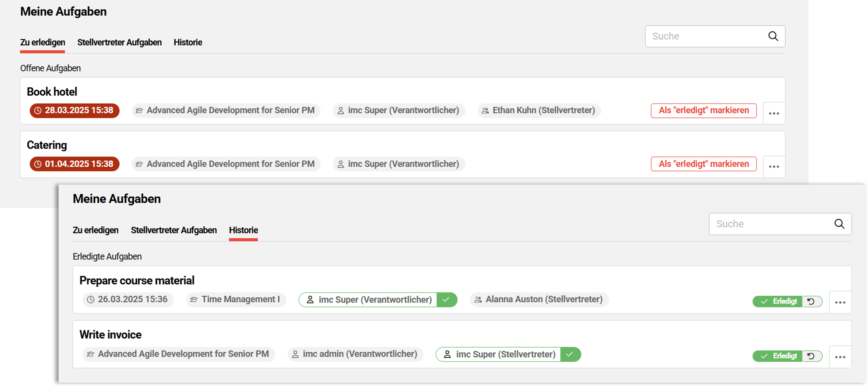Click the two-person icon beside Ethan Kuhn (Stellvertreter)
This screenshot has height=387, width=868.
click(485, 110)
